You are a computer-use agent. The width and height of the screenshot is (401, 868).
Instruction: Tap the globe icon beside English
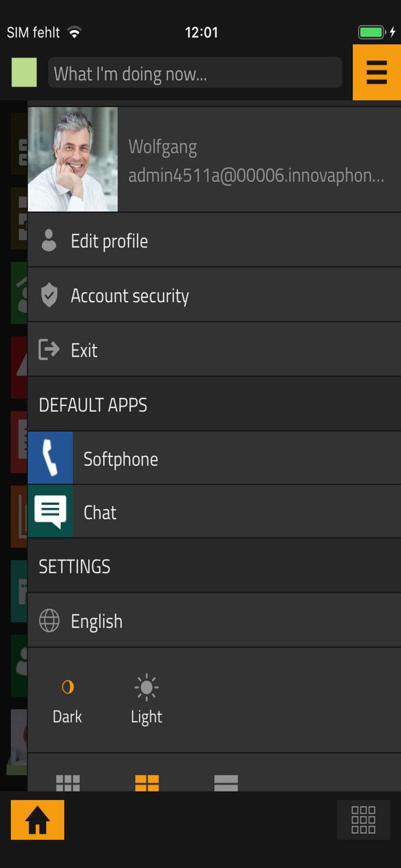(x=49, y=620)
